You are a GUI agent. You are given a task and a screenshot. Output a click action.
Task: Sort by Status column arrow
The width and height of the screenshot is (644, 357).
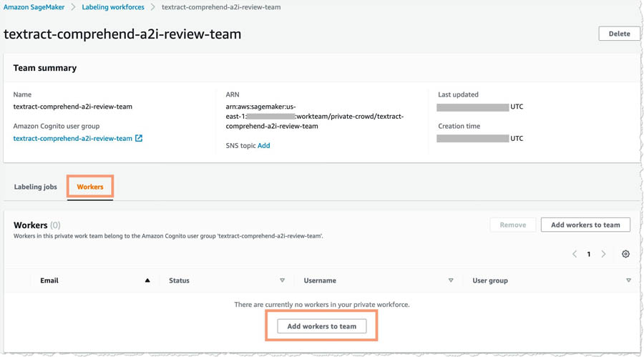pyautogui.click(x=282, y=280)
